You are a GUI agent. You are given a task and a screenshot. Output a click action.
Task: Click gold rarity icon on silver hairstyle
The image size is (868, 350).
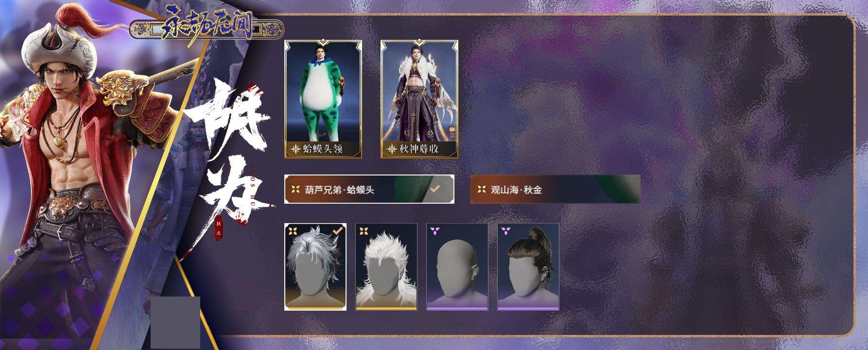pos(293,231)
